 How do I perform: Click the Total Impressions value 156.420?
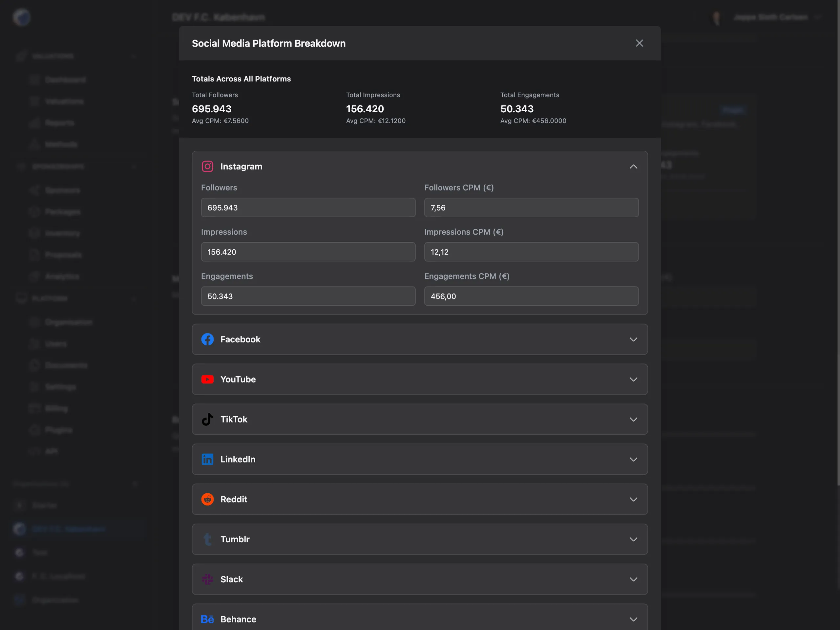click(x=365, y=109)
